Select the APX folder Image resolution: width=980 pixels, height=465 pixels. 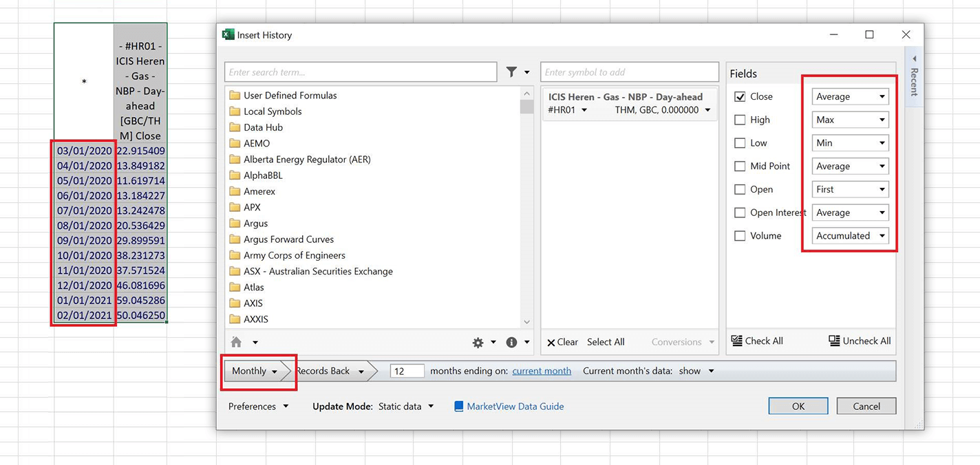point(245,207)
